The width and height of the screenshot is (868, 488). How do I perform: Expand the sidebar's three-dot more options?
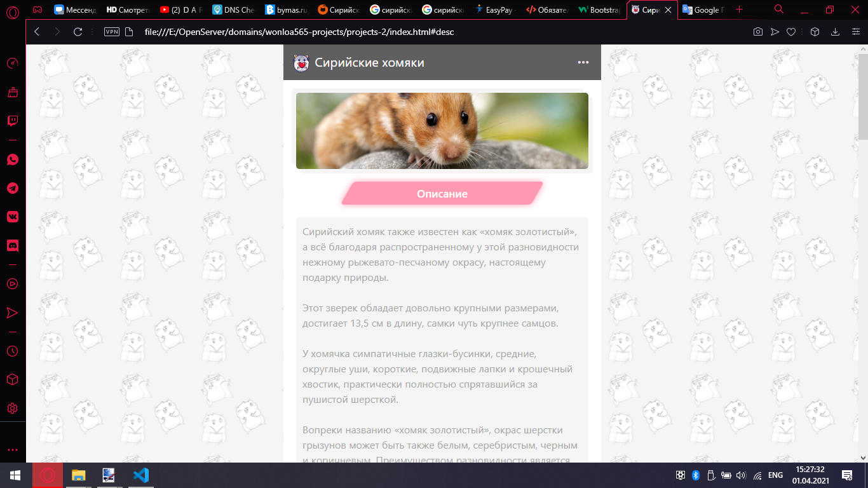[13, 449]
